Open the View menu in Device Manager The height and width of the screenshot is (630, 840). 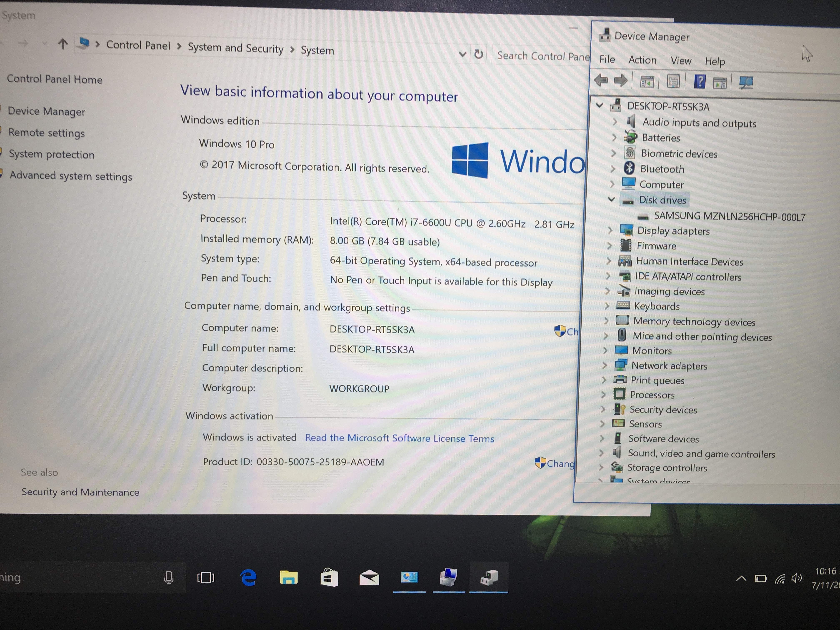[681, 61]
